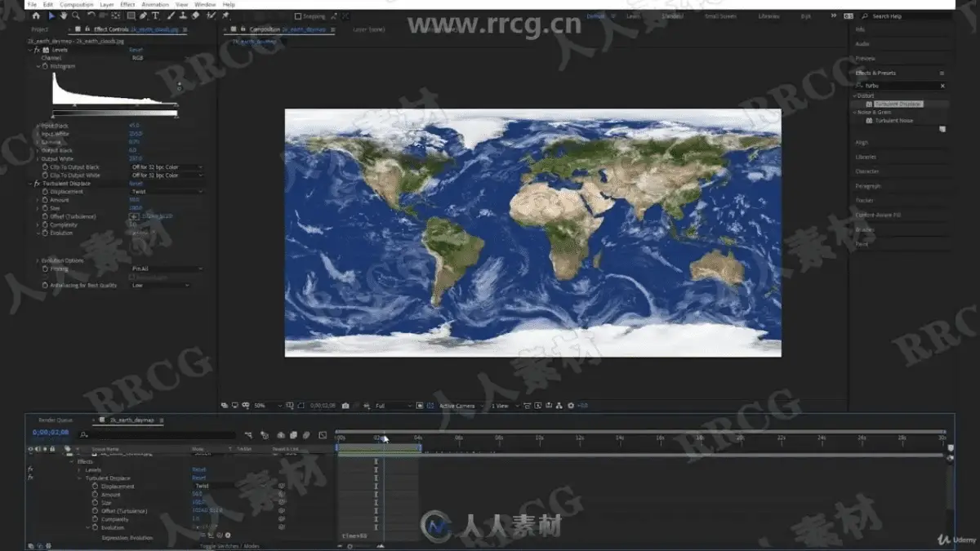
Task: Enable the Snapping checkbox
Action: (x=298, y=16)
